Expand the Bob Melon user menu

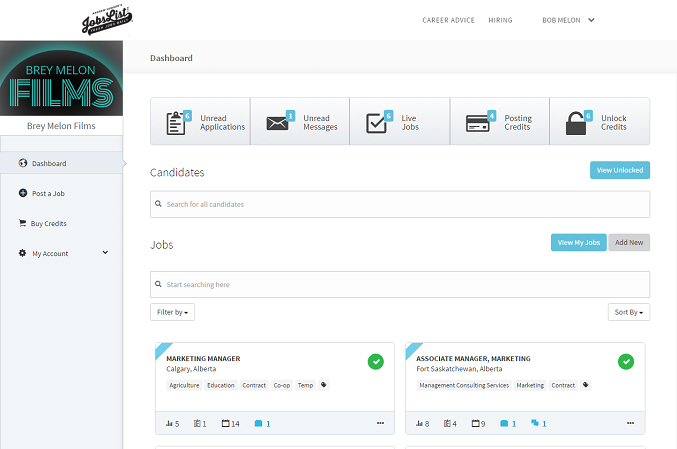click(568, 20)
